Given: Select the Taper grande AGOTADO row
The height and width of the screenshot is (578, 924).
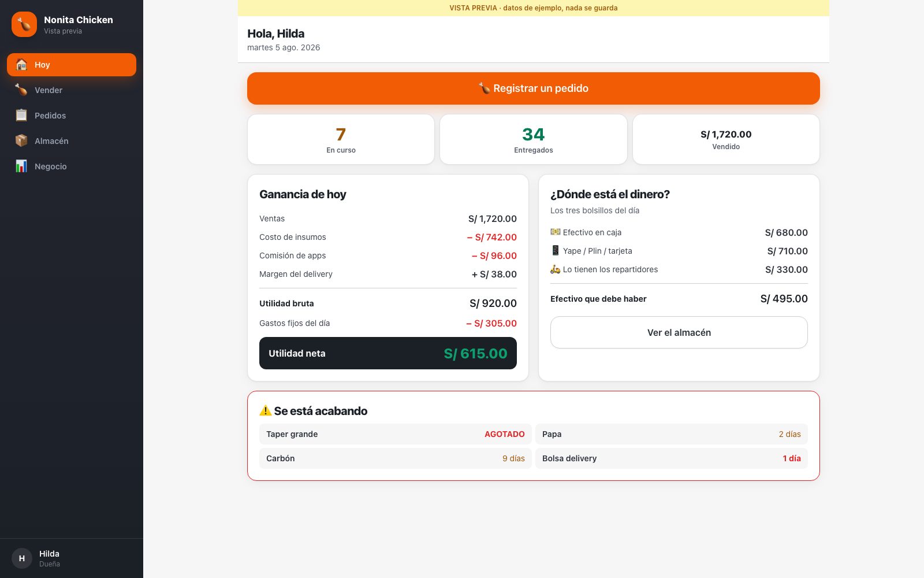Looking at the screenshot, I should point(396,434).
